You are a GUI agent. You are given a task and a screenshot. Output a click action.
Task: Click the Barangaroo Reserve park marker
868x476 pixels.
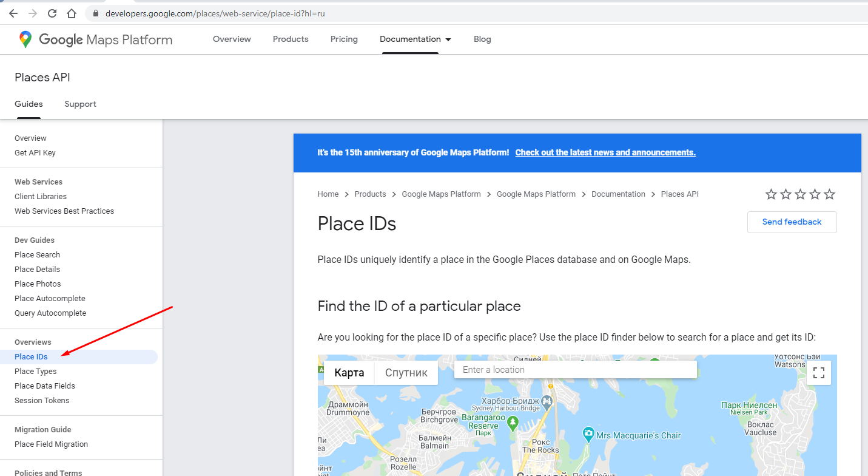coord(513,422)
